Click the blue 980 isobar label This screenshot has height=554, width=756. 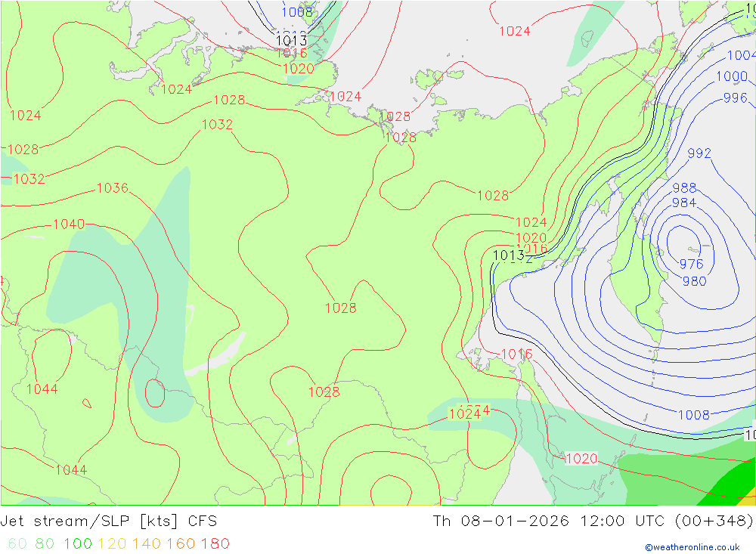click(x=694, y=281)
